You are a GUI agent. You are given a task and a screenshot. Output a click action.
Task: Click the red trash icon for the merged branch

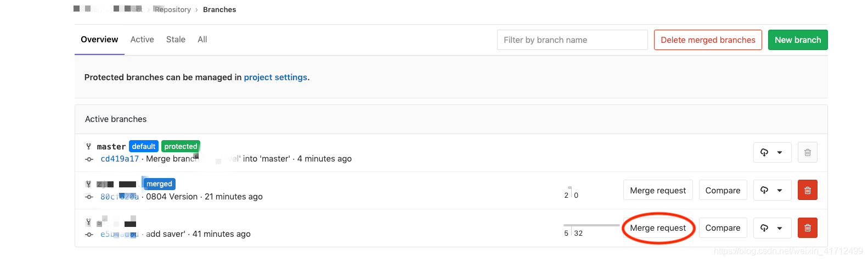(807, 190)
